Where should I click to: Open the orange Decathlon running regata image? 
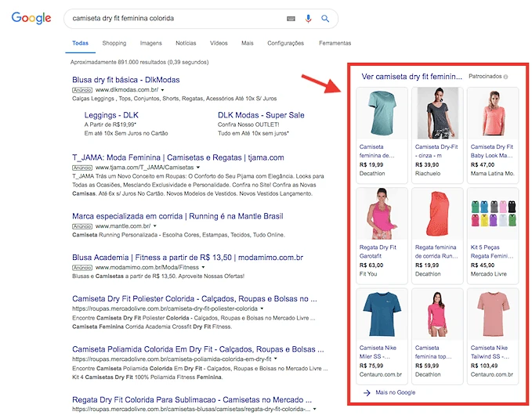click(x=437, y=214)
